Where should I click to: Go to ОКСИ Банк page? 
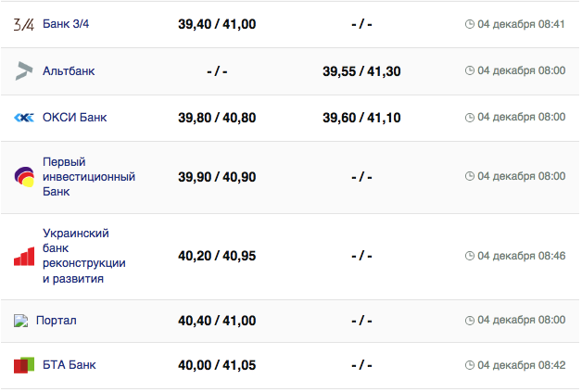pyautogui.click(x=74, y=118)
